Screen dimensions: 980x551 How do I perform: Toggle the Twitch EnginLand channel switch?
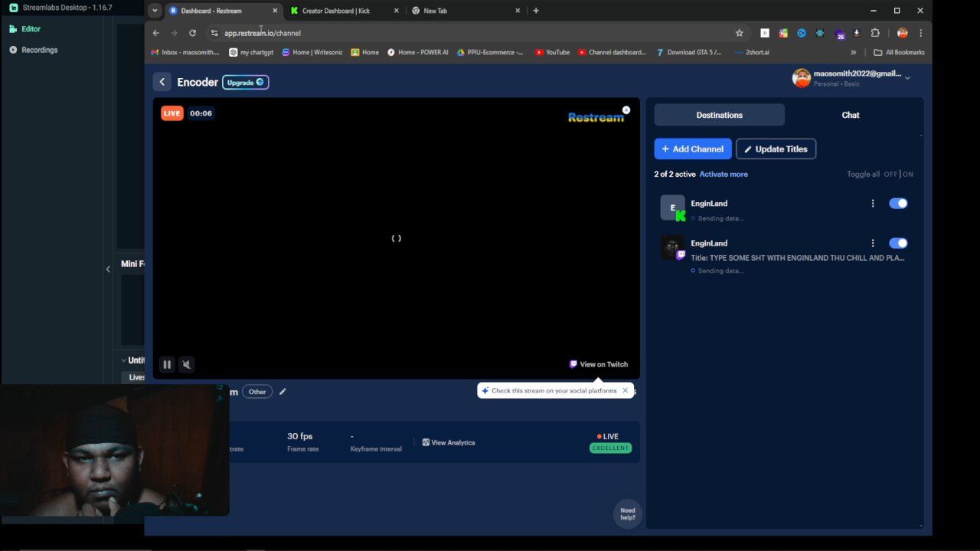(x=898, y=243)
